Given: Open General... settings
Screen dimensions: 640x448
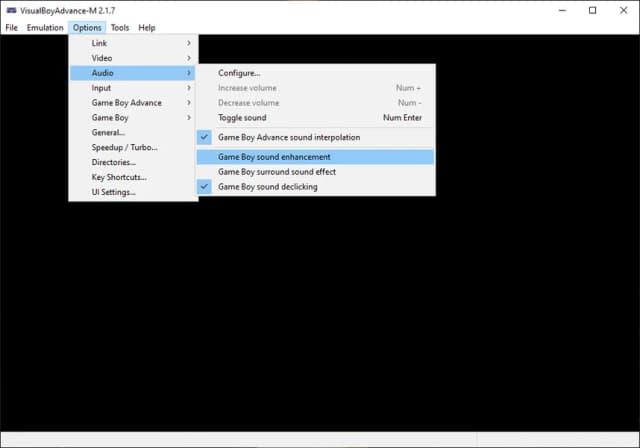Looking at the screenshot, I should [133, 133].
